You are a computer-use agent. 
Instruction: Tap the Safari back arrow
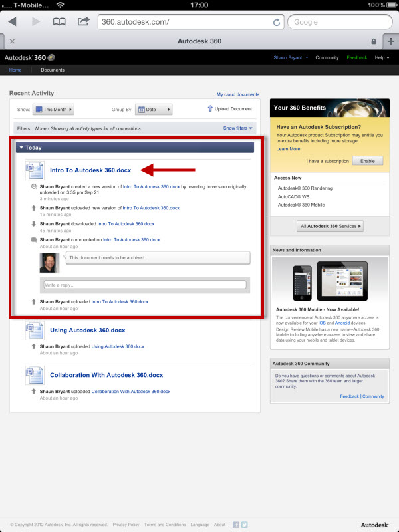13,22
